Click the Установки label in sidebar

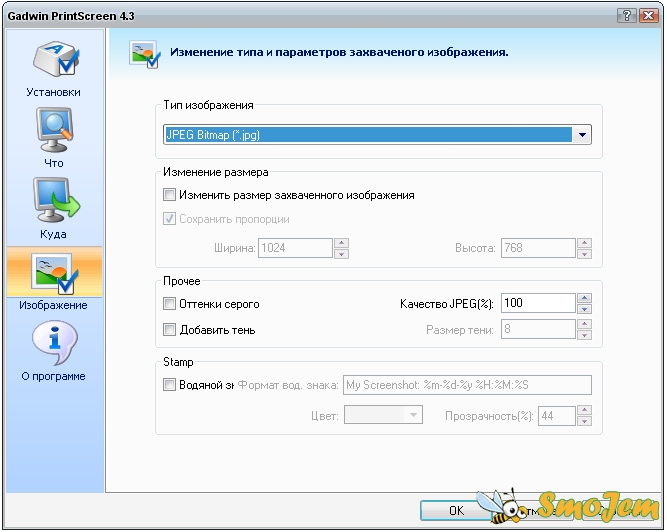click(x=54, y=92)
